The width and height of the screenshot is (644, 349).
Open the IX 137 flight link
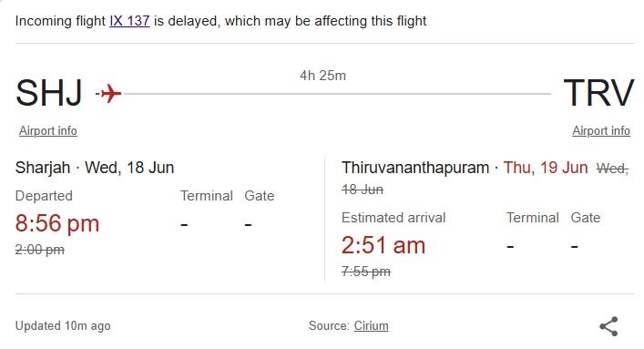[129, 21]
